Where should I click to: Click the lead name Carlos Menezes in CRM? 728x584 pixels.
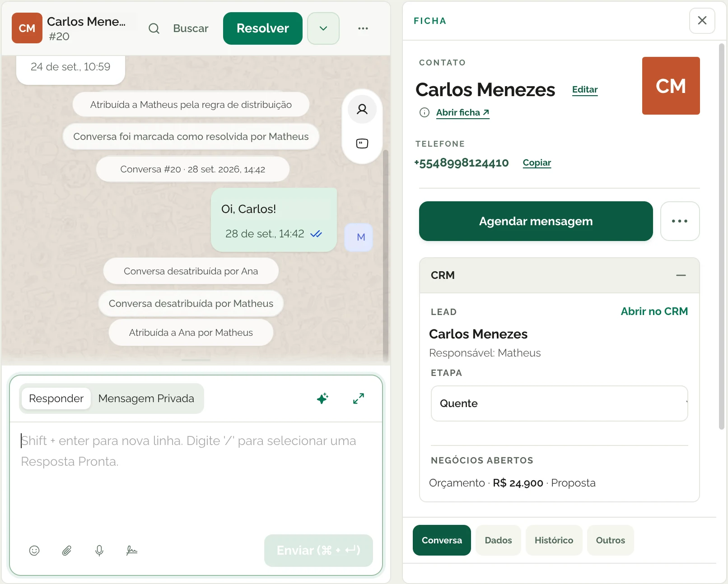tap(478, 334)
